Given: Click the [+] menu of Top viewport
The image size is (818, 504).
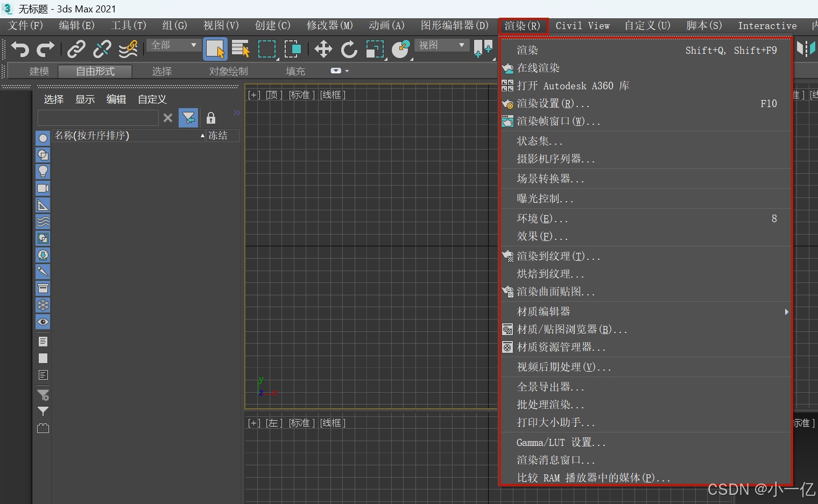Looking at the screenshot, I should click(x=254, y=95).
